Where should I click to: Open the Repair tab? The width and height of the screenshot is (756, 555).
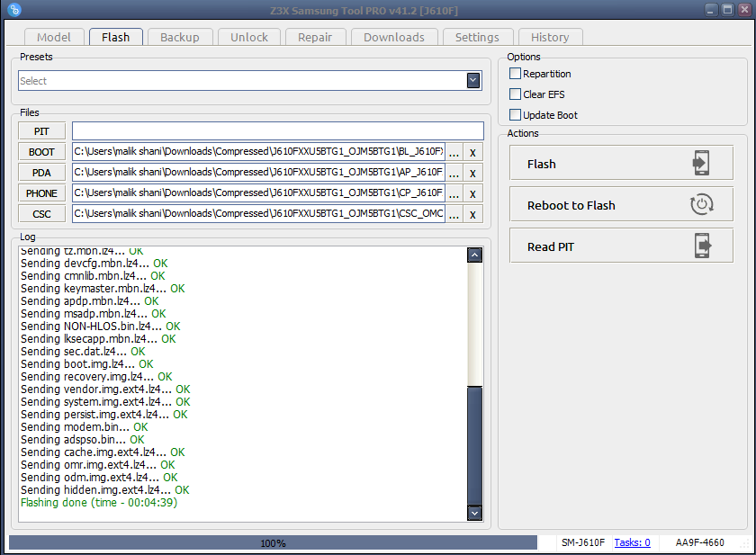315,37
